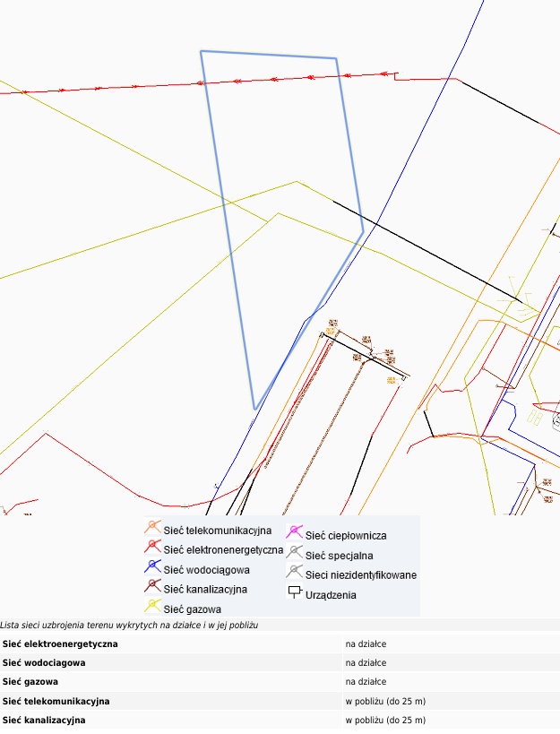Click the brown sewer network legend icon
The image size is (560, 734).
(x=152, y=587)
